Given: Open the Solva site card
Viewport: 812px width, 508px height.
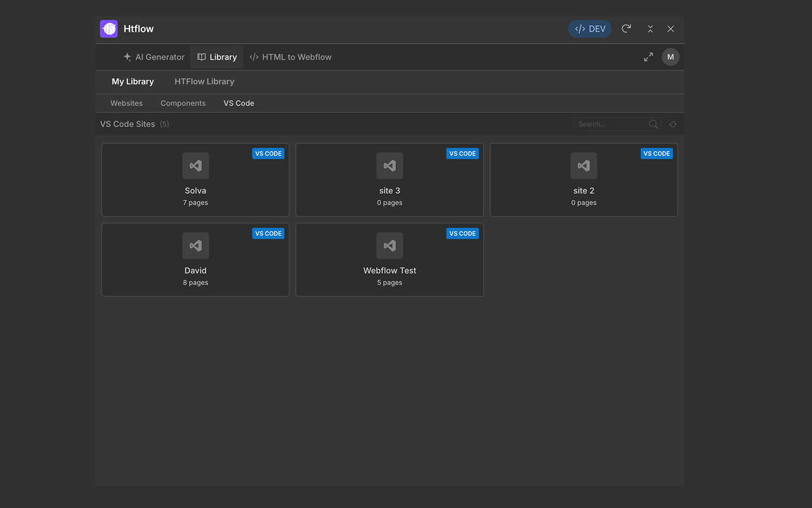Looking at the screenshot, I should [x=195, y=180].
